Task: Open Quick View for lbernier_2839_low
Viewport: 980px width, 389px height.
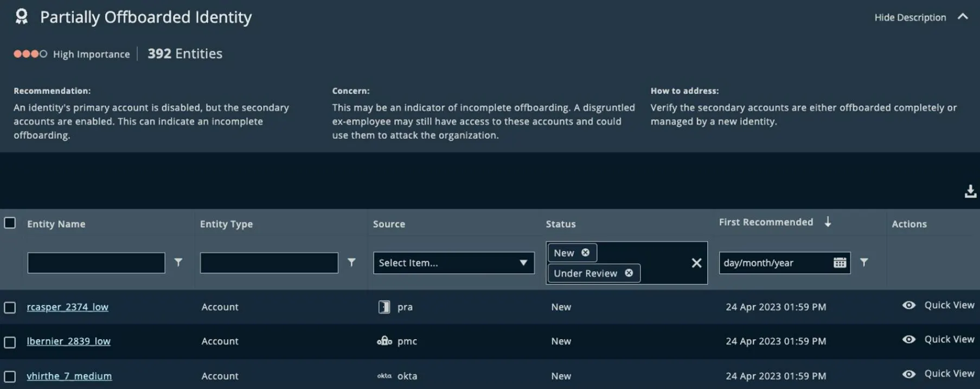Action: coord(949,339)
